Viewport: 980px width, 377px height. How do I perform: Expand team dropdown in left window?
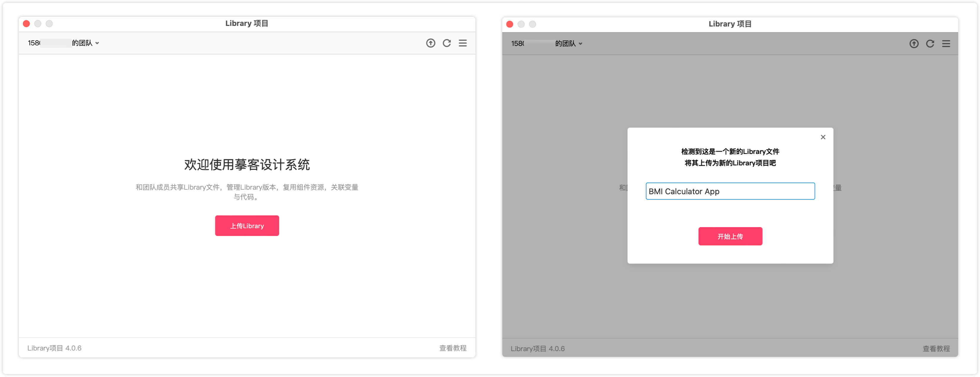[97, 43]
